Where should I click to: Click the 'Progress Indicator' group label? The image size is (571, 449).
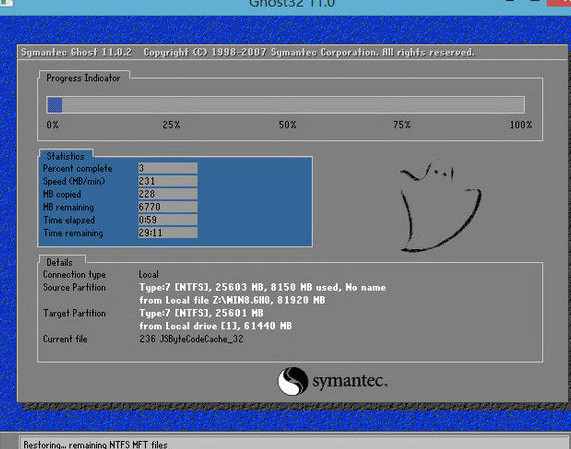pos(83,78)
